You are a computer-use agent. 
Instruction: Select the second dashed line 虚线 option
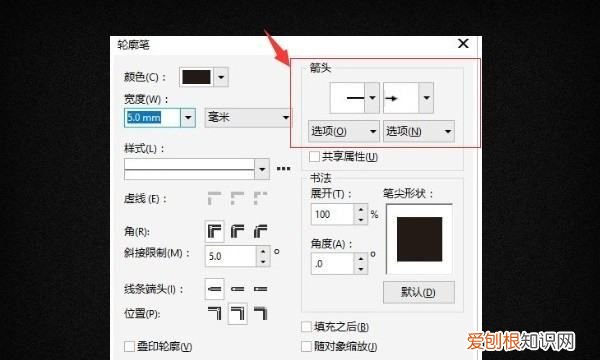[237, 199]
